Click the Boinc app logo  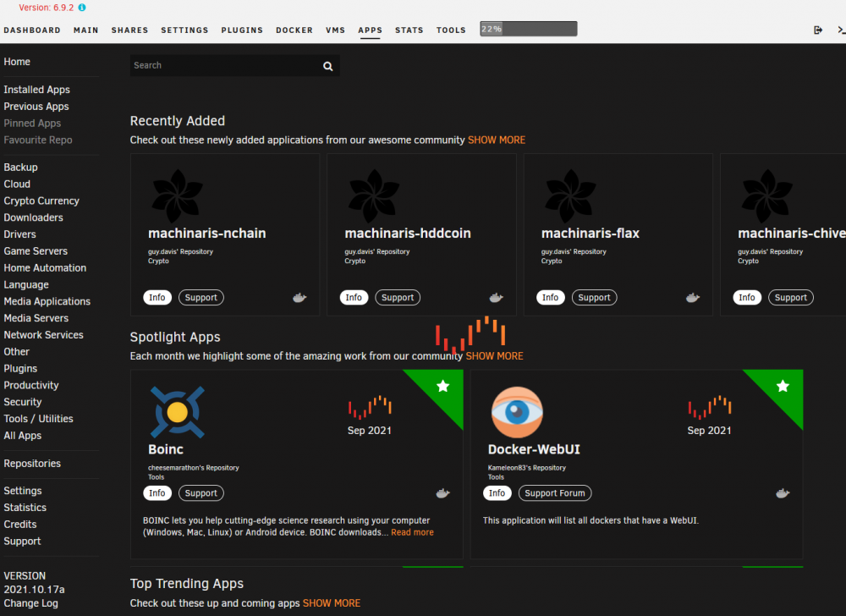pos(177,412)
